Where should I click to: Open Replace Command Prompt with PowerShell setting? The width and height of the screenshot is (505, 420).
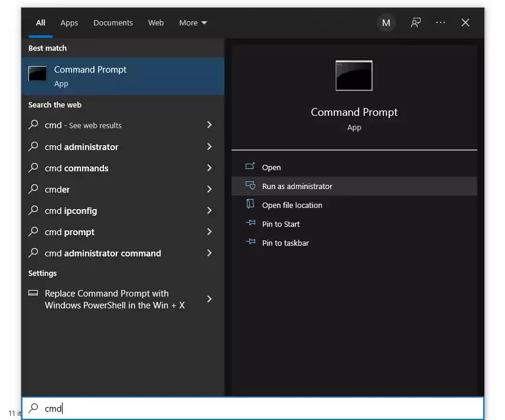(123, 299)
